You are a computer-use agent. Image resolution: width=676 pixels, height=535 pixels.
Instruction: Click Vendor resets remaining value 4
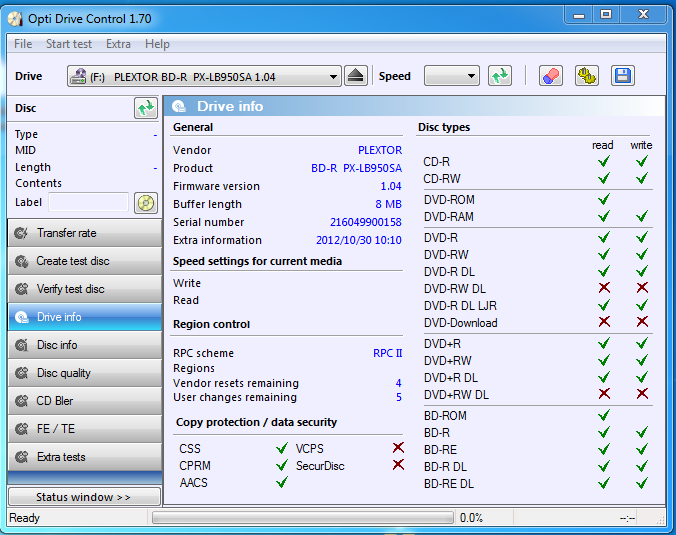coord(398,383)
